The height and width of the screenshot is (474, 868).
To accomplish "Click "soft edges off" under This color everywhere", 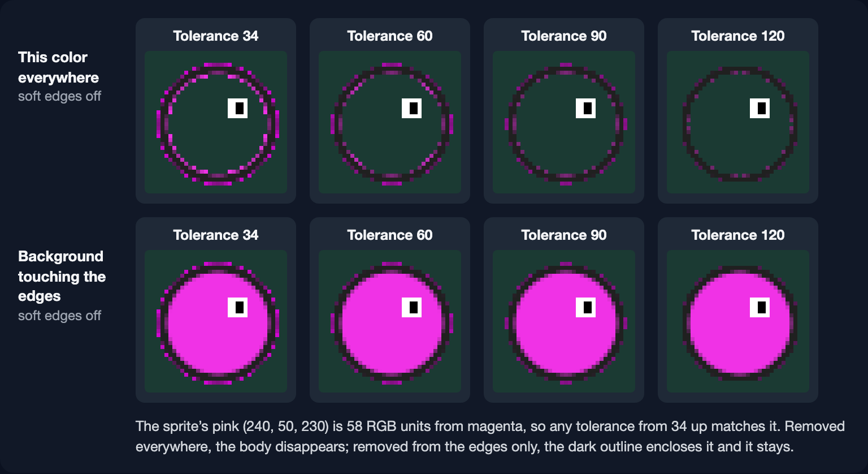I will point(59,96).
